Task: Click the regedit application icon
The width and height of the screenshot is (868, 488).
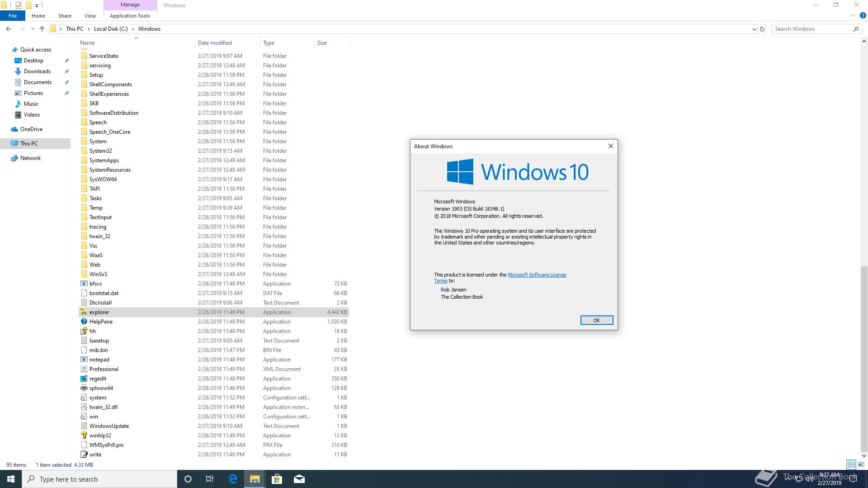Action: tap(84, 379)
